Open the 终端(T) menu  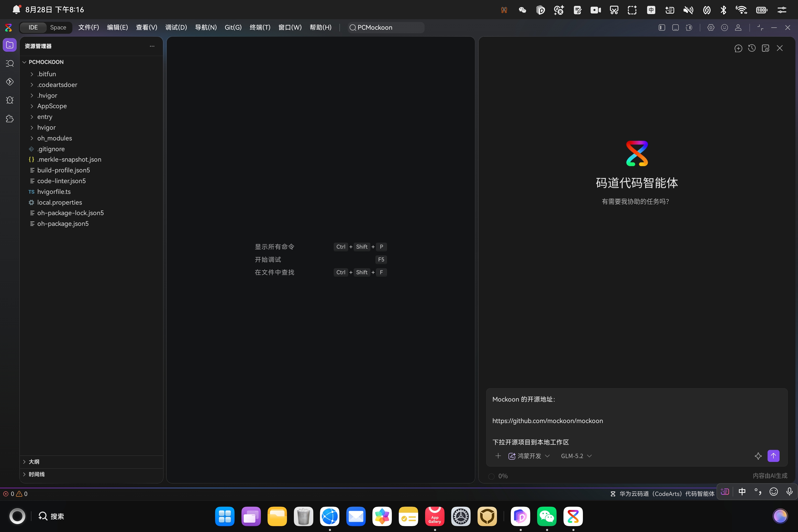pos(260,27)
